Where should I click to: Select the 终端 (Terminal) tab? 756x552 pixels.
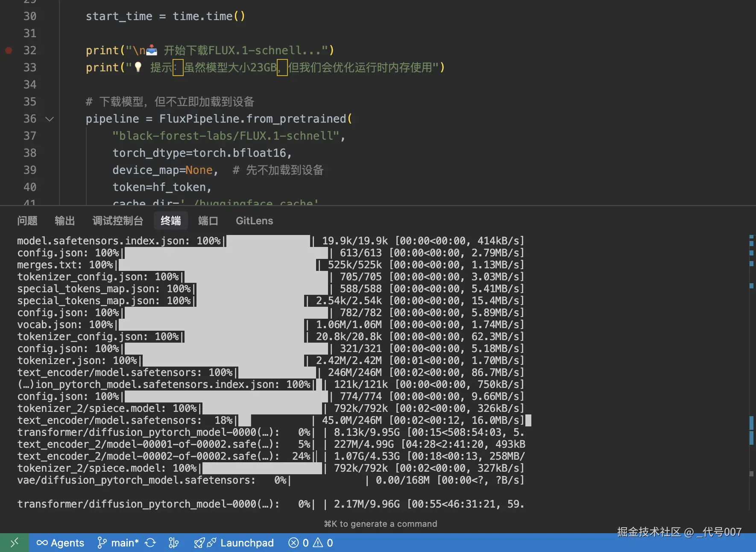tap(170, 220)
